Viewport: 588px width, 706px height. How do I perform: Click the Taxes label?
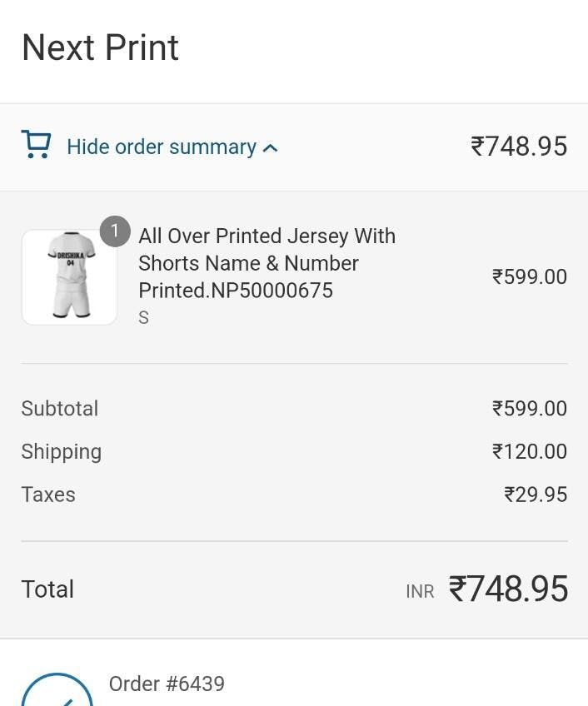click(x=48, y=495)
